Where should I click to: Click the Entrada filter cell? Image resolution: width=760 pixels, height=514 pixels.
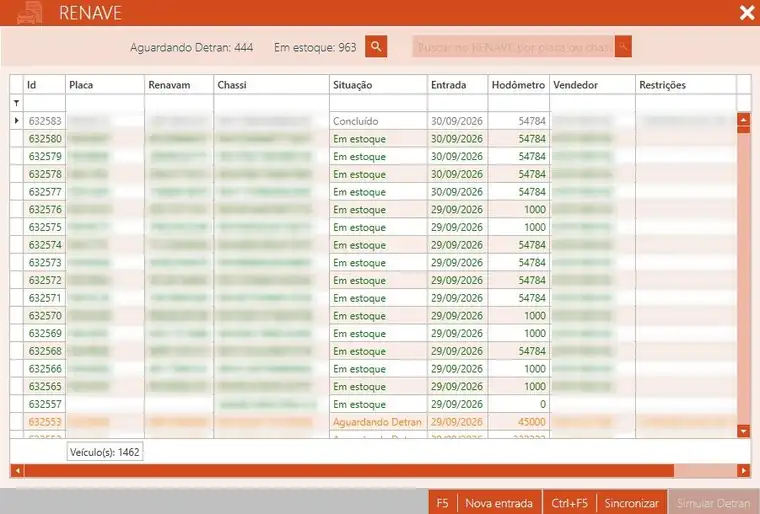click(458, 103)
